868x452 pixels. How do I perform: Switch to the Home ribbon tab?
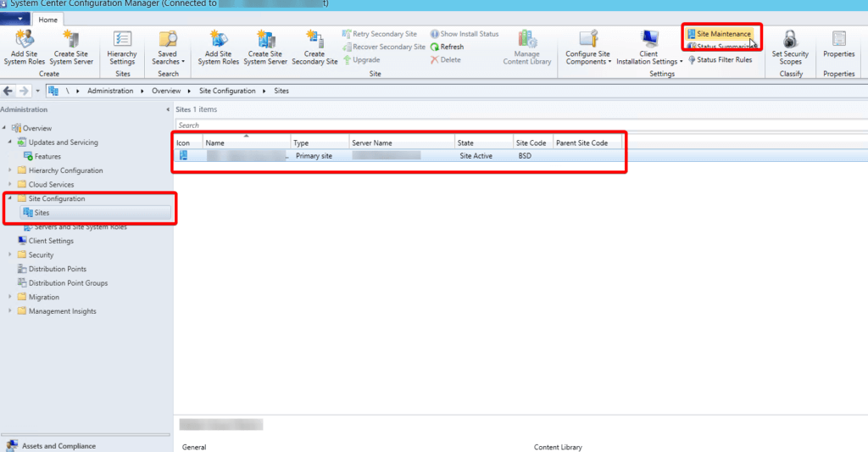(47, 20)
